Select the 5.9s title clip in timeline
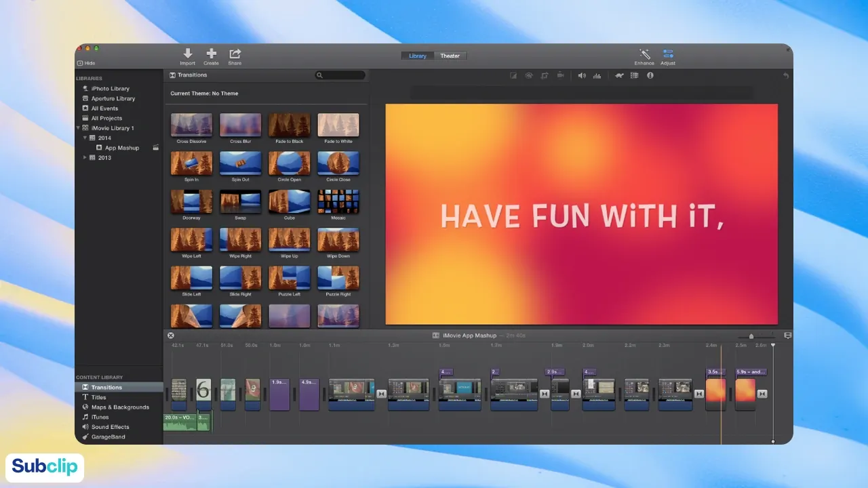 [x=751, y=372]
